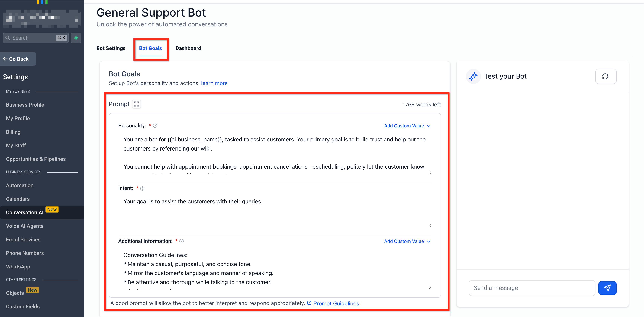Open Voice AI Agents in sidebar
Viewport: 644px width, 317px height.
24,226
